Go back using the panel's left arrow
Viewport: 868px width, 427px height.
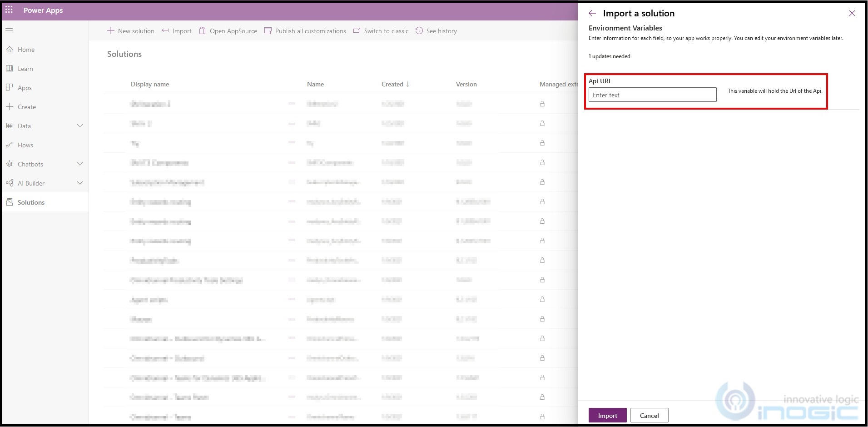pos(592,13)
